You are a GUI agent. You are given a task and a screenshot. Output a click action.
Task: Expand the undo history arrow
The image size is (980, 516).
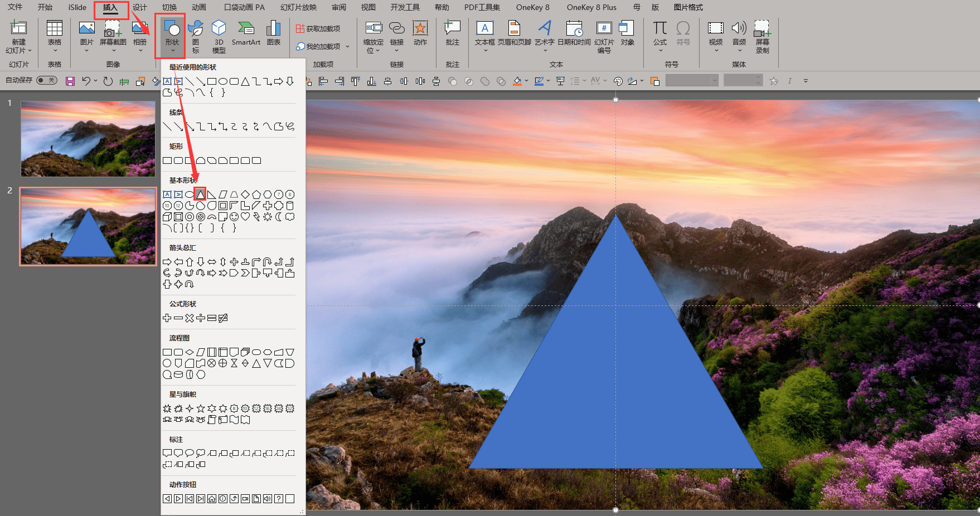[x=96, y=81]
